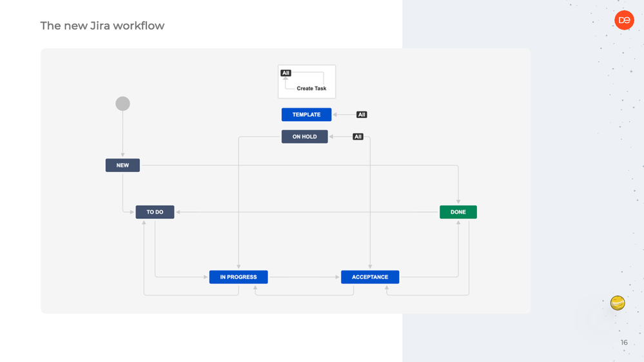
Task: Click the All tag next to TEMPLATE
Action: click(x=362, y=115)
